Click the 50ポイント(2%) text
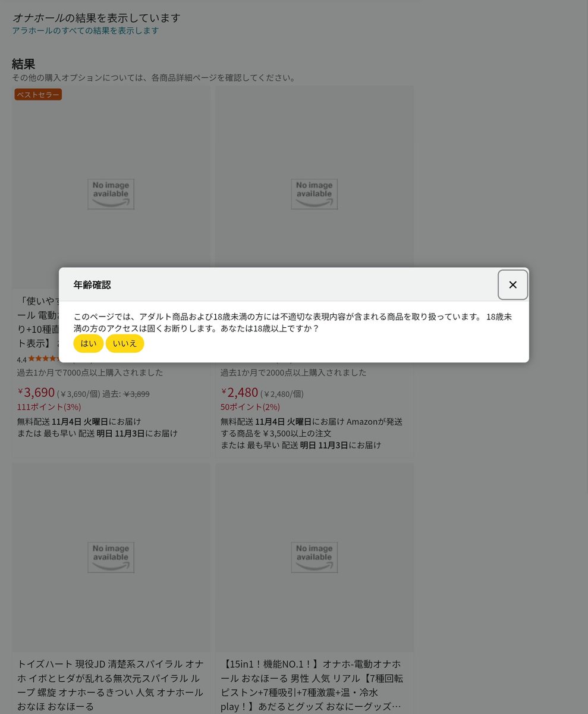 (x=250, y=407)
